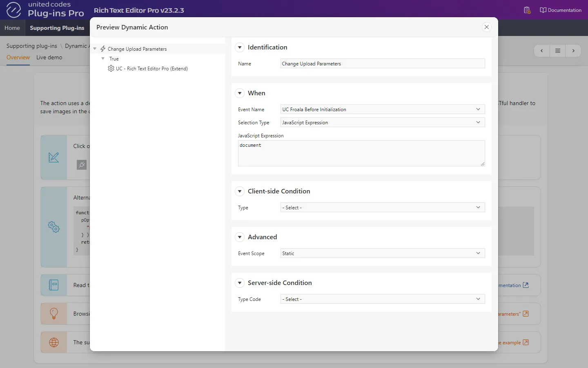Go to next page with right chevron

click(x=573, y=51)
